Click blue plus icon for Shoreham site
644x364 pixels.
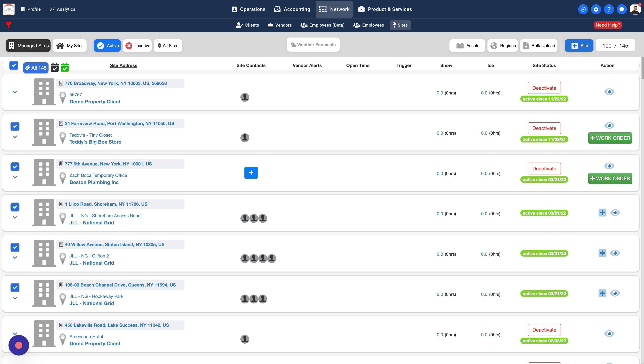pyautogui.click(x=602, y=213)
